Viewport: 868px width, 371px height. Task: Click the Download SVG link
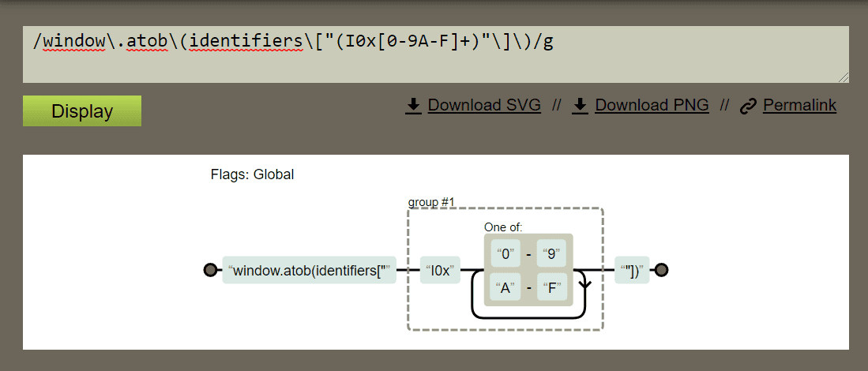(484, 106)
